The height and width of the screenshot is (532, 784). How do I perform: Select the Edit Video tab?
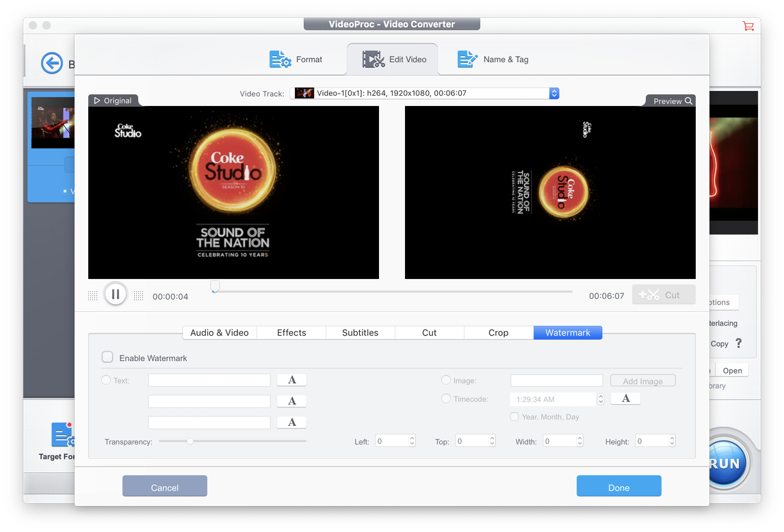coord(394,59)
